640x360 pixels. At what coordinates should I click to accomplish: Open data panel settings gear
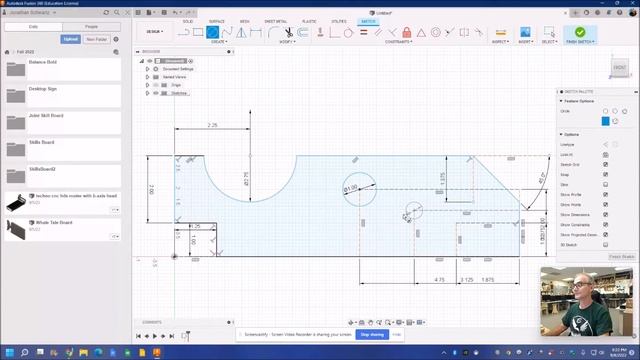tap(116, 39)
